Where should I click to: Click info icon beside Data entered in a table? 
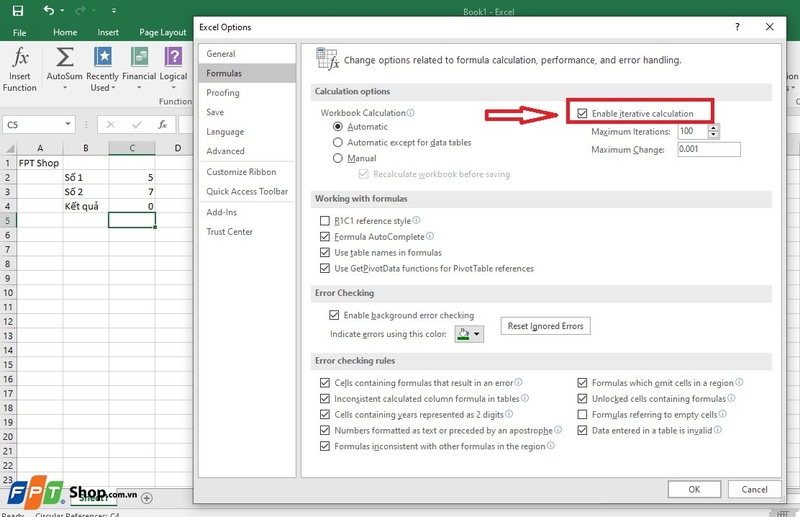point(718,429)
